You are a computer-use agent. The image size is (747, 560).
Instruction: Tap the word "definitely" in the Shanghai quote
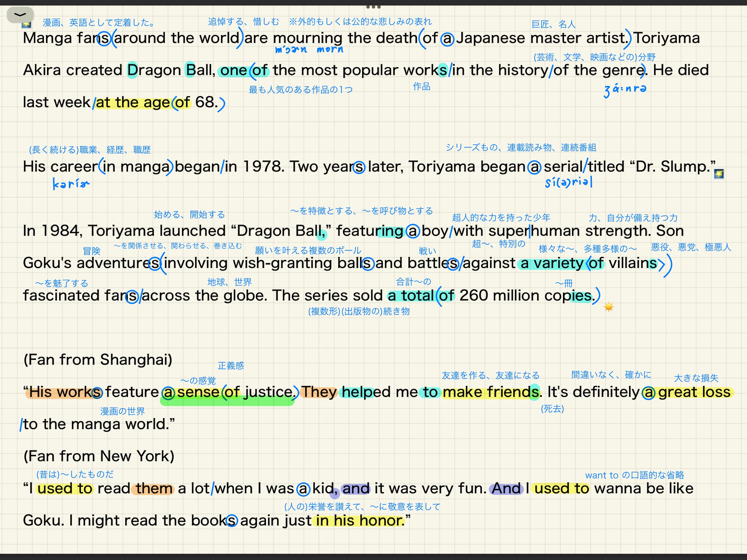[x=606, y=392]
